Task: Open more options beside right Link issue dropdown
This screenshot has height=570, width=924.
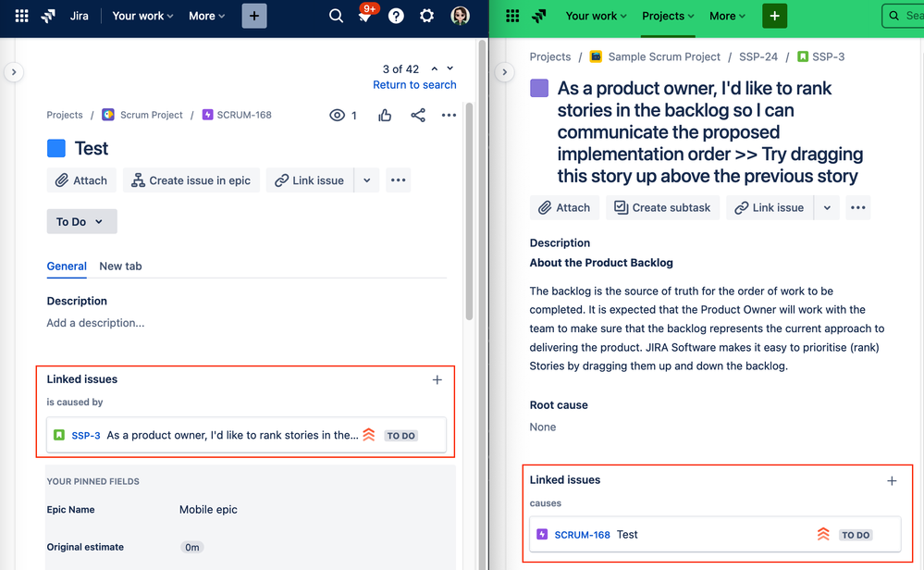Action: 858,207
